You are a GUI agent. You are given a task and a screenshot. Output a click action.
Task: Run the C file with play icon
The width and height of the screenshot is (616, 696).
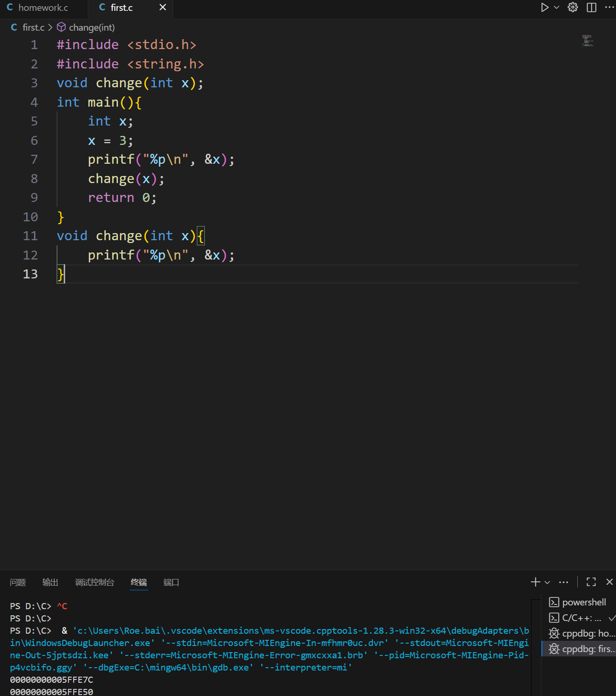tap(545, 8)
